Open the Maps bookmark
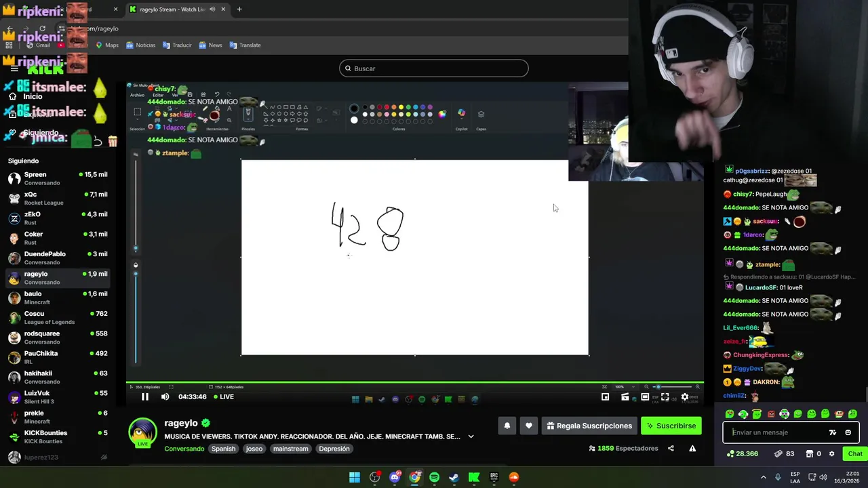 106,45
